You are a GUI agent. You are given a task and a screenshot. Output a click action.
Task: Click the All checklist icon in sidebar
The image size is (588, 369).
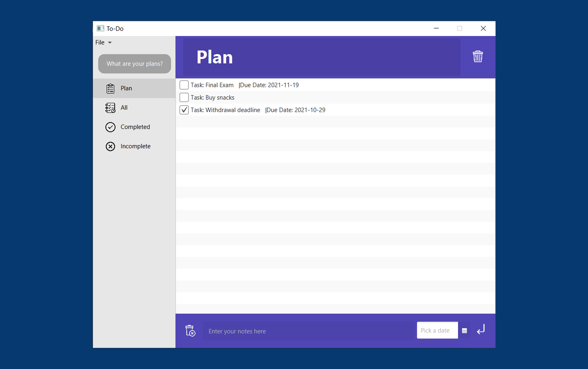[110, 108]
